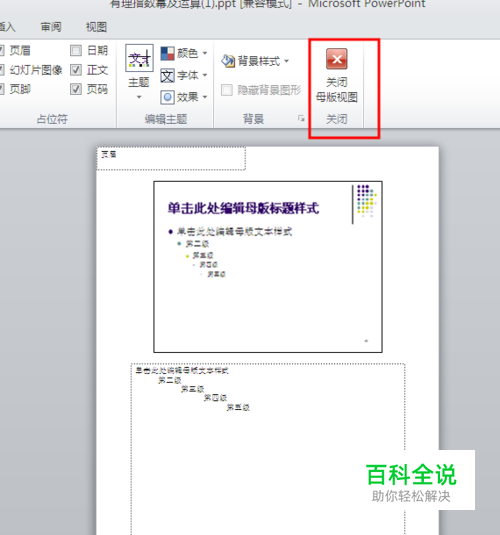
Task: Expand the 字体 dropdown arrow
Action: (x=205, y=75)
